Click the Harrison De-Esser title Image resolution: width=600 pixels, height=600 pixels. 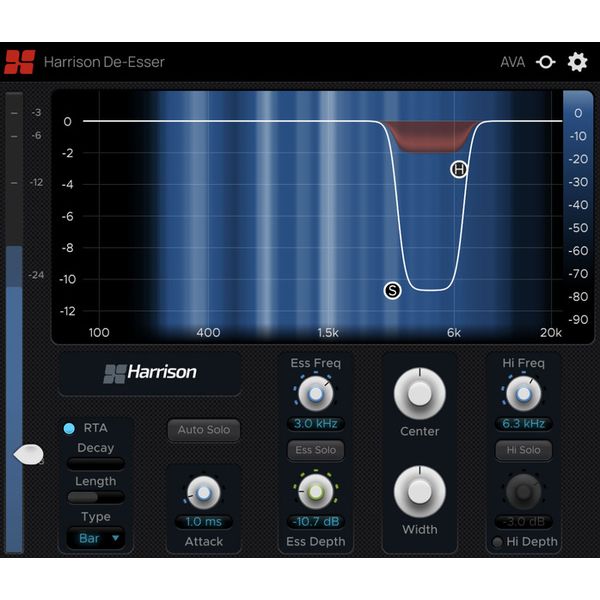tap(104, 62)
